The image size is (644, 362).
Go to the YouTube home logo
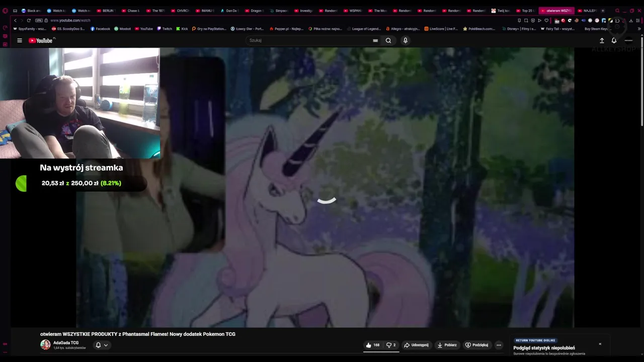pyautogui.click(x=42, y=41)
